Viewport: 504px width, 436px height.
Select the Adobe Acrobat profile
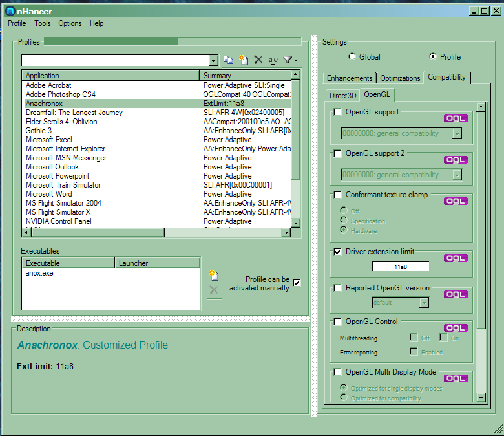(x=158, y=85)
